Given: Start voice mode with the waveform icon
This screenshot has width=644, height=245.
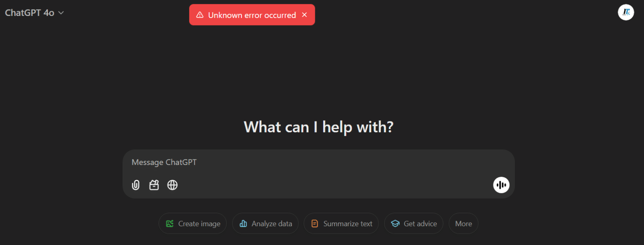Looking at the screenshot, I should (x=501, y=185).
